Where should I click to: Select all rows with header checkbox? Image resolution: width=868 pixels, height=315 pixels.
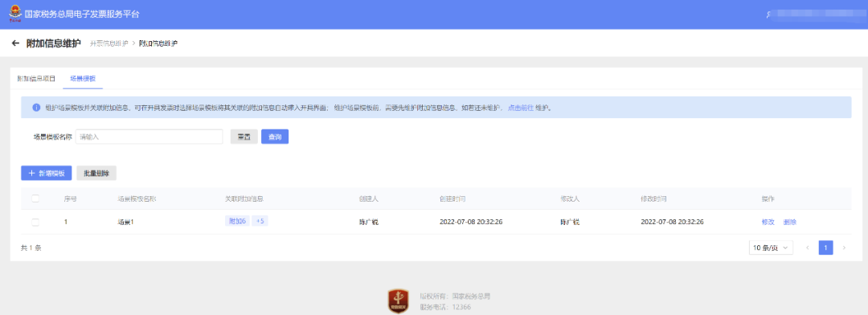click(35, 198)
